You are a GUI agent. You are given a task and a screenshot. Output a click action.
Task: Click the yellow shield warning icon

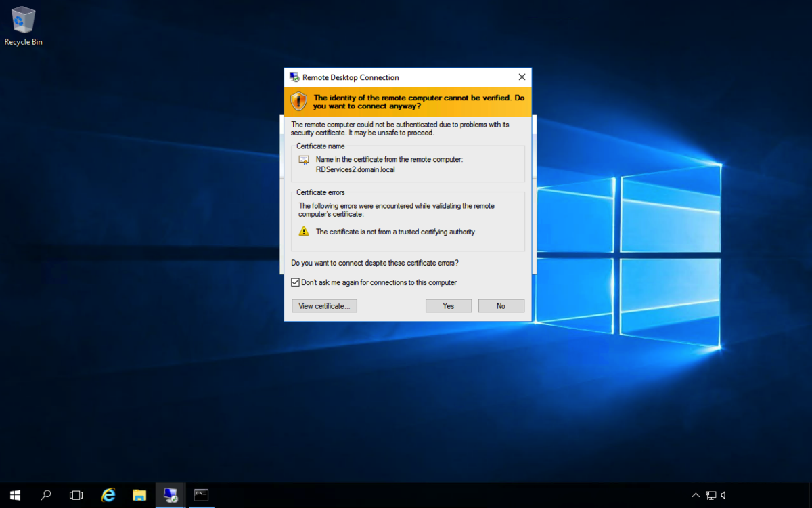click(x=298, y=102)
